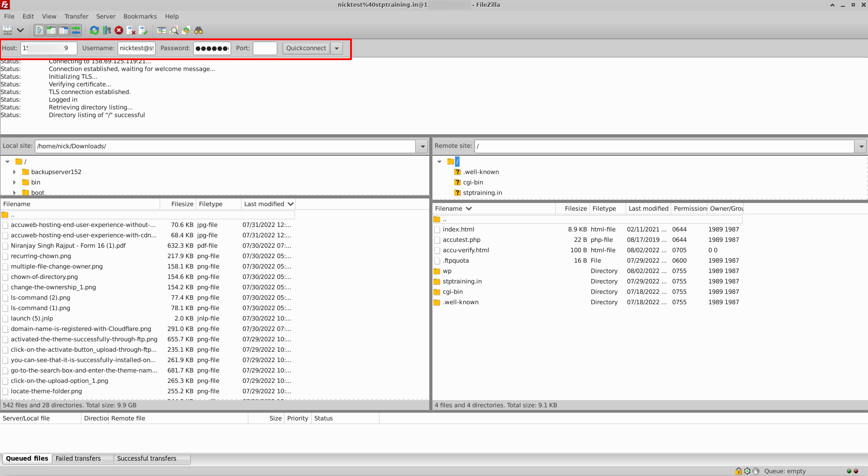
Task: Open the Local site path dropdown
Action: (422, 146)
